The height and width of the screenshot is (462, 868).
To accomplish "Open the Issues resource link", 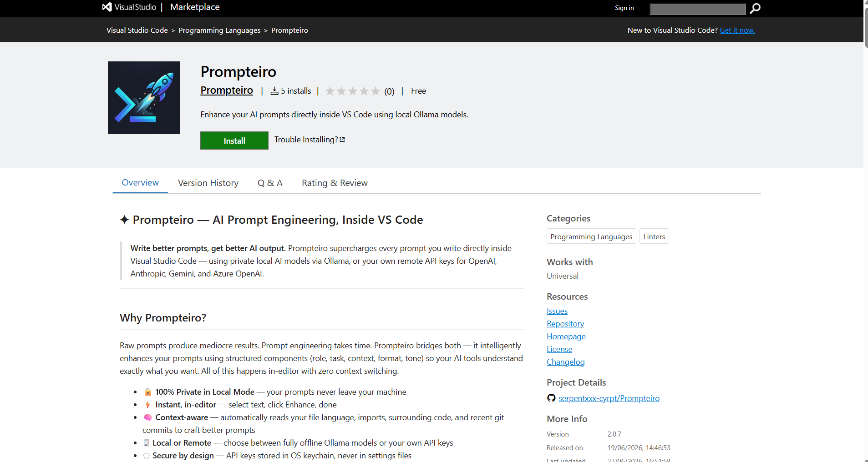I will pos(557,311).
